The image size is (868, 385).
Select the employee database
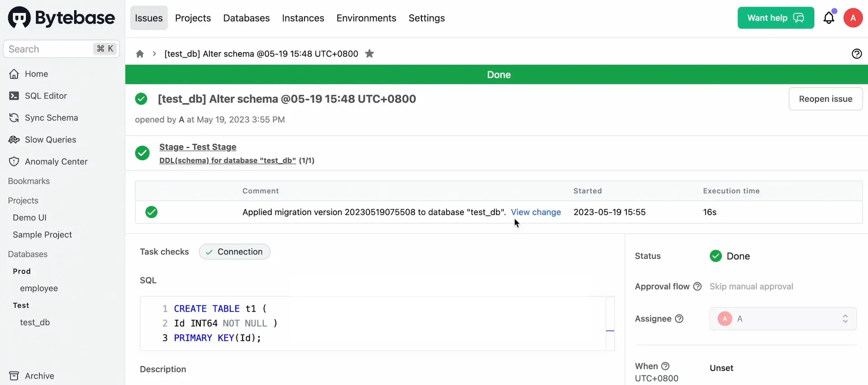[x=39, y=288]
